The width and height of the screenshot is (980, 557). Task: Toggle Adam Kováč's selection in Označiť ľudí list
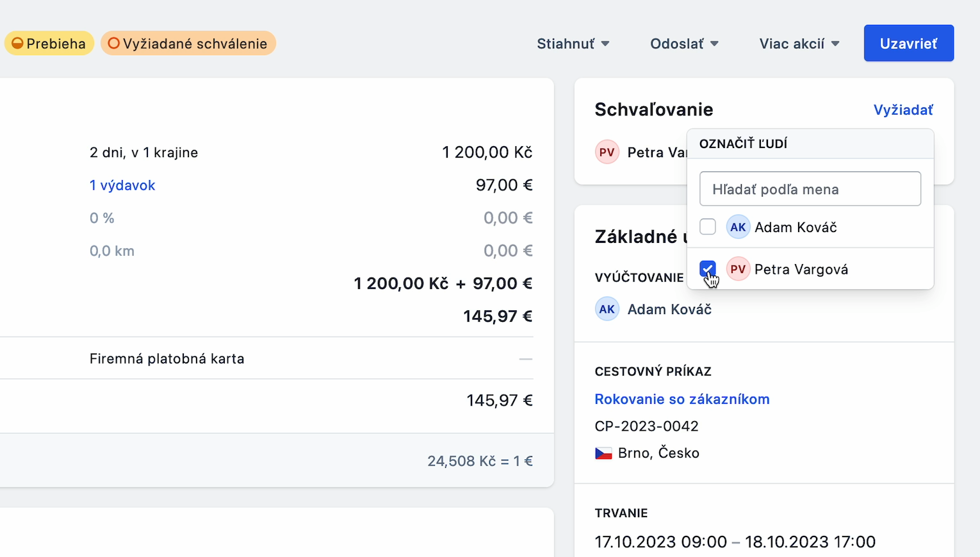pos(707,226)
